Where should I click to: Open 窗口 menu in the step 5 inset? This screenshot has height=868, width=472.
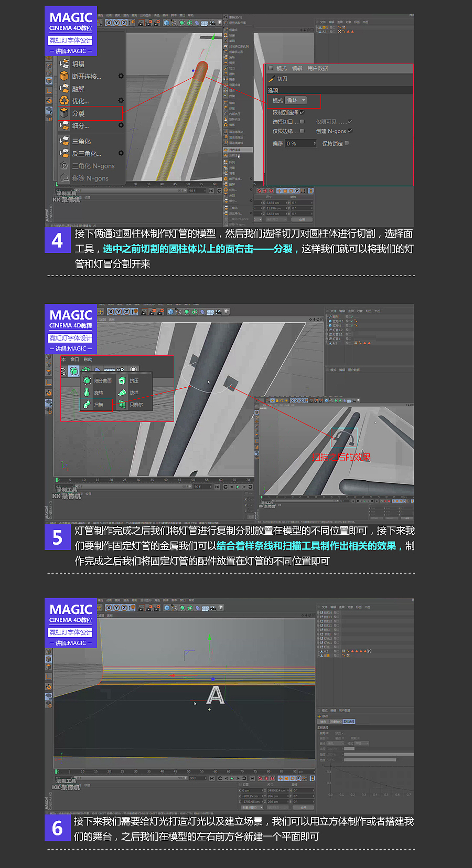pos(74,359)
